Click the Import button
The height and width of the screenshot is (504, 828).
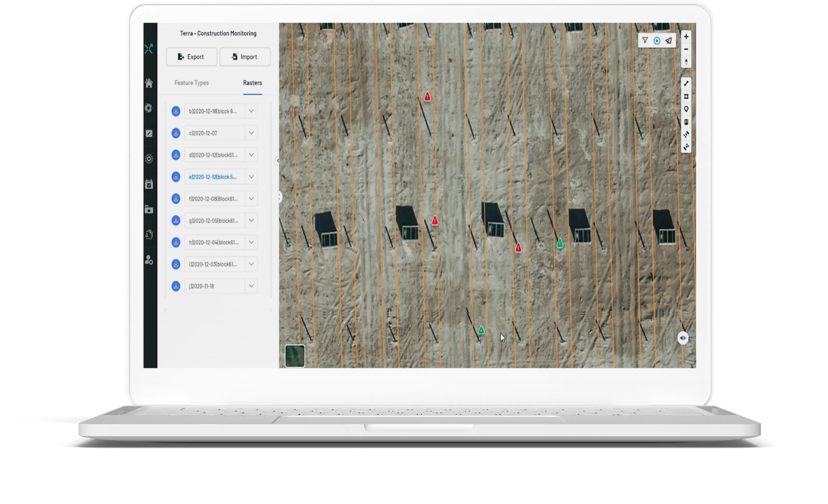245,57
